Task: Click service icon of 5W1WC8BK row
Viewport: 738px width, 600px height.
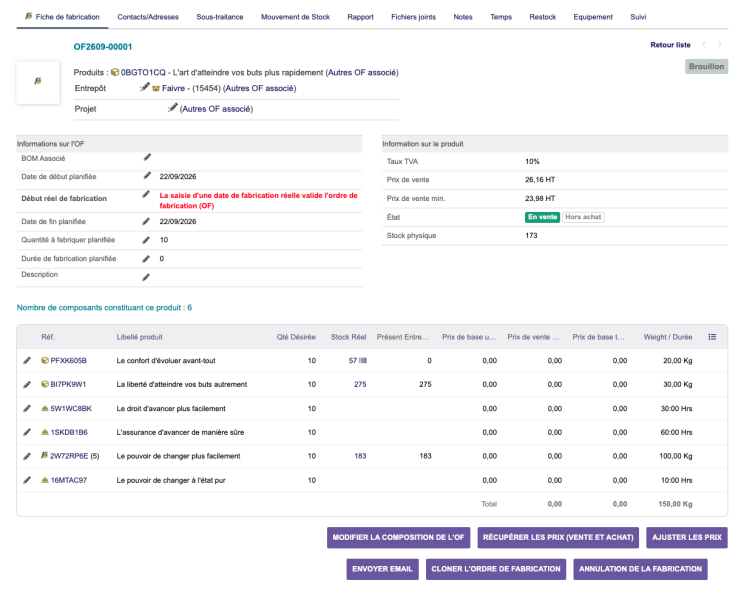Action: (45, 408)
